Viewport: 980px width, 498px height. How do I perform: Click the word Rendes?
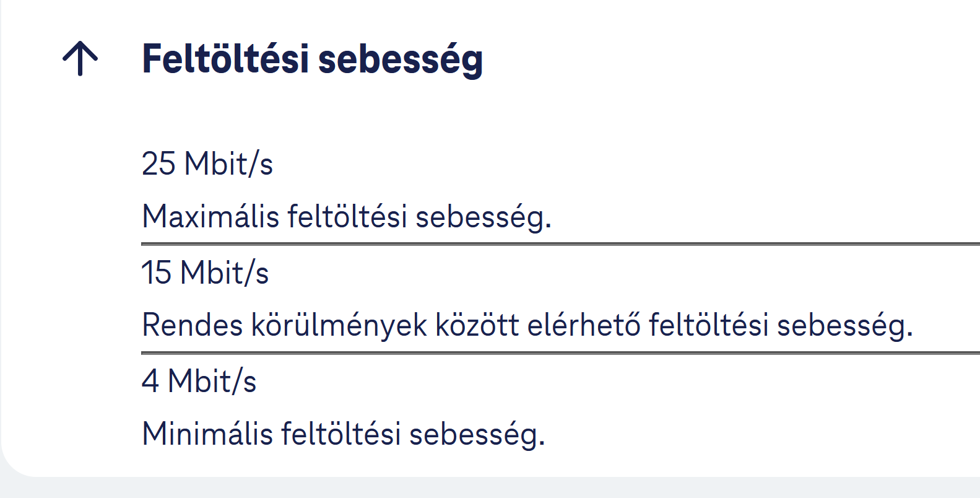click(193, 325)
